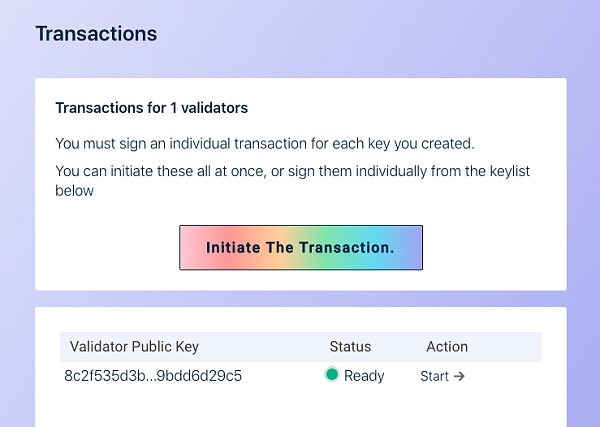The height and width of the screenshot is (427, 600).
Task: Click the Action column header
Action: (x=447, y=347)
